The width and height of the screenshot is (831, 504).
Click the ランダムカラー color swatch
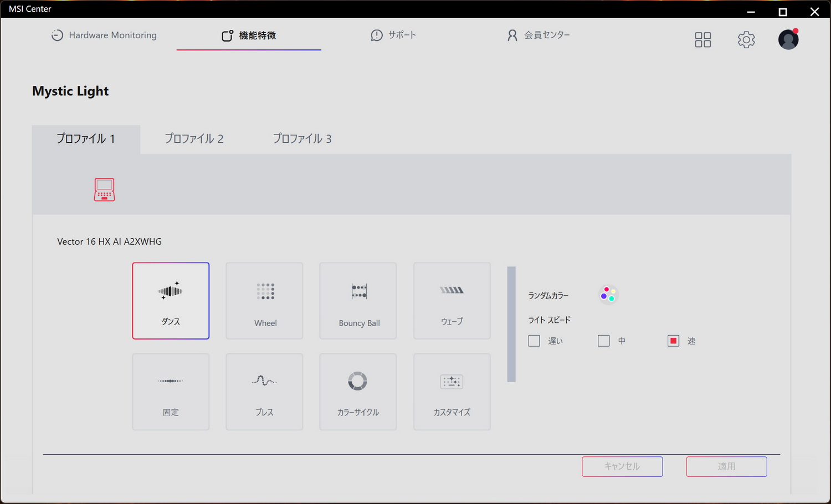(608, 294)
